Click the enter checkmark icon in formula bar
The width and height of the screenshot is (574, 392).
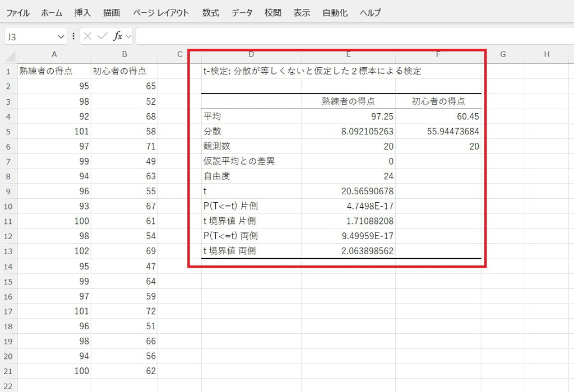[102, 36]
